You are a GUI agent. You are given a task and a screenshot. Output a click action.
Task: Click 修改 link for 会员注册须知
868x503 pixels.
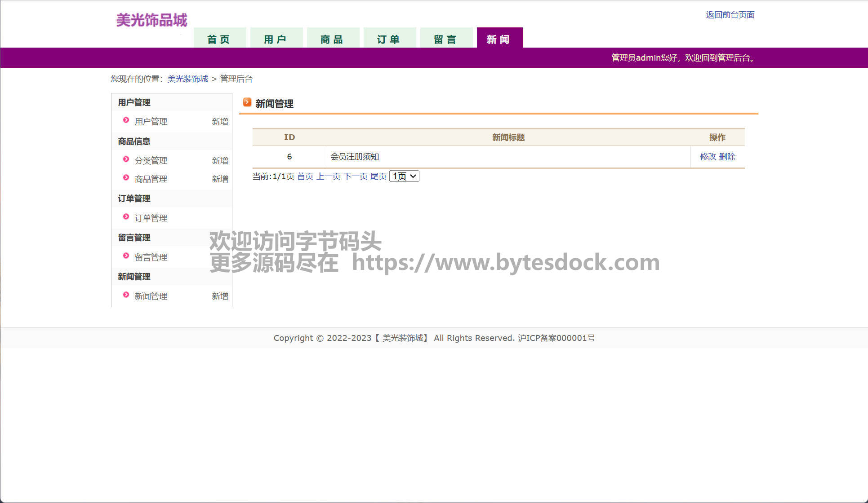click(708, 156)
